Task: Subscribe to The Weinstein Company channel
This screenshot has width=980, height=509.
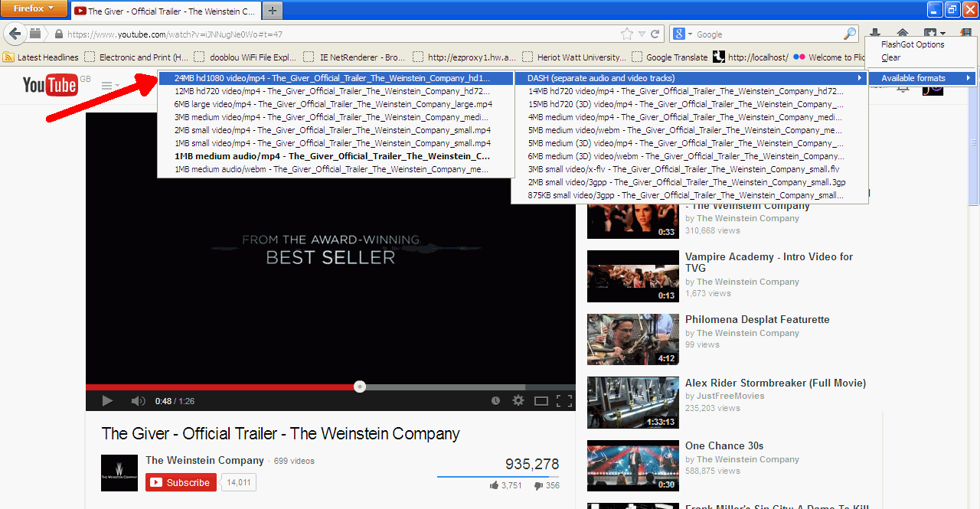Action: (181, 482)
